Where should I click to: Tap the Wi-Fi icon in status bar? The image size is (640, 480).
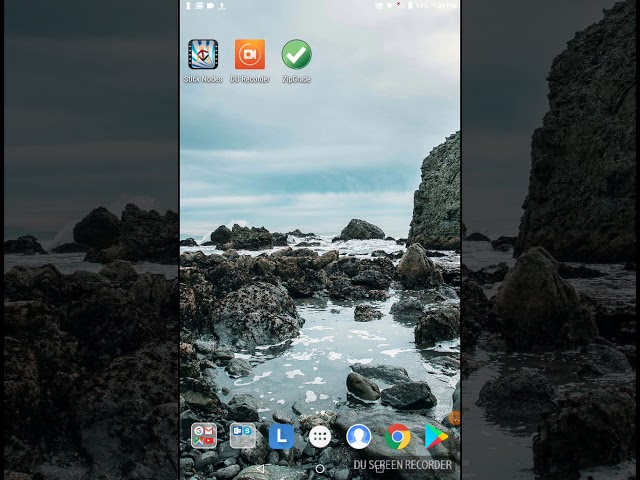(x=390, y=5)
